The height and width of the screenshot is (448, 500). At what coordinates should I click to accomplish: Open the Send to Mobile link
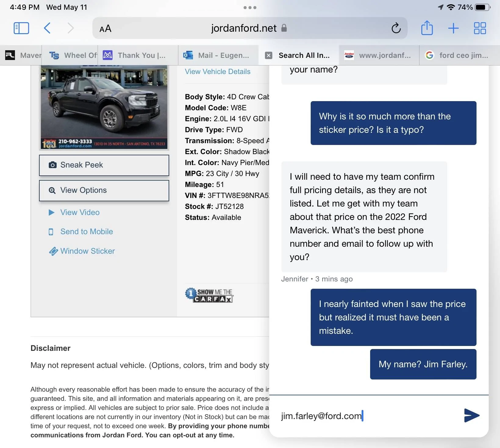(87, 232)
